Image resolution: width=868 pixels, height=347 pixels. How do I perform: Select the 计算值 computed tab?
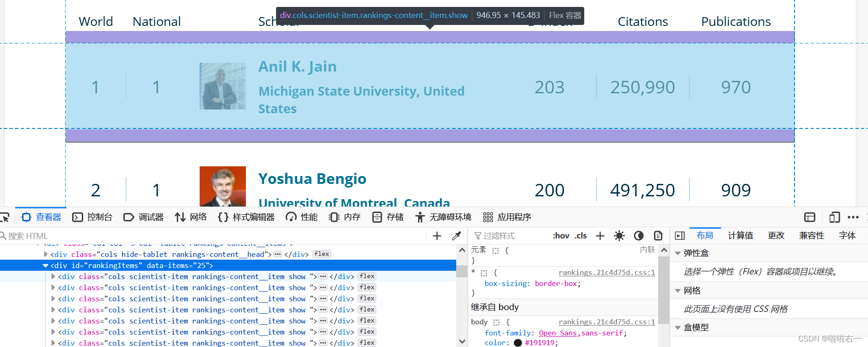(x=740, y=236)
